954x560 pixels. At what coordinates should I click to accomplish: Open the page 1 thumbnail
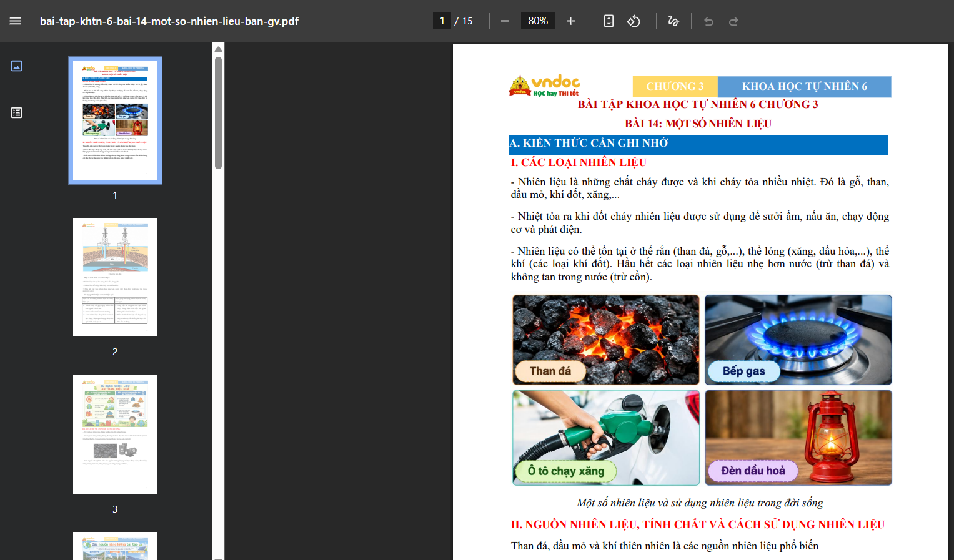coord(115,120)
